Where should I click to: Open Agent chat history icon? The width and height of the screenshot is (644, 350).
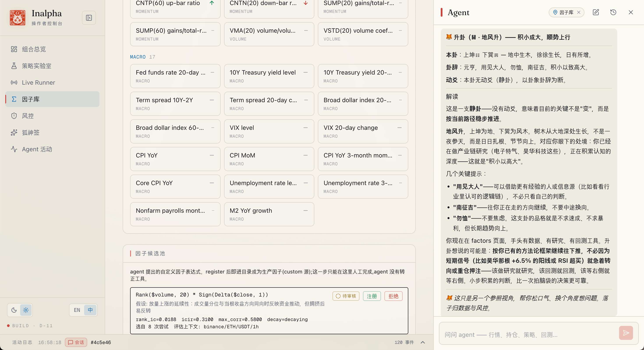613,12
